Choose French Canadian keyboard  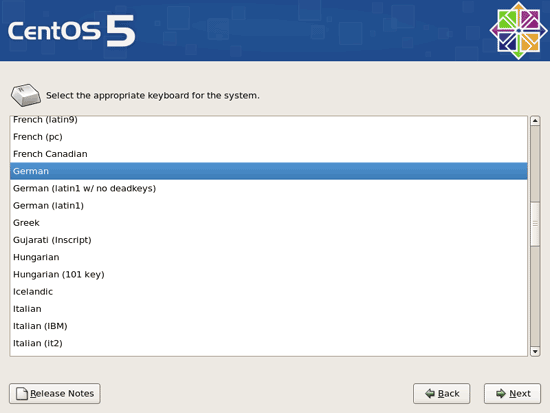[x=269, y=154]
